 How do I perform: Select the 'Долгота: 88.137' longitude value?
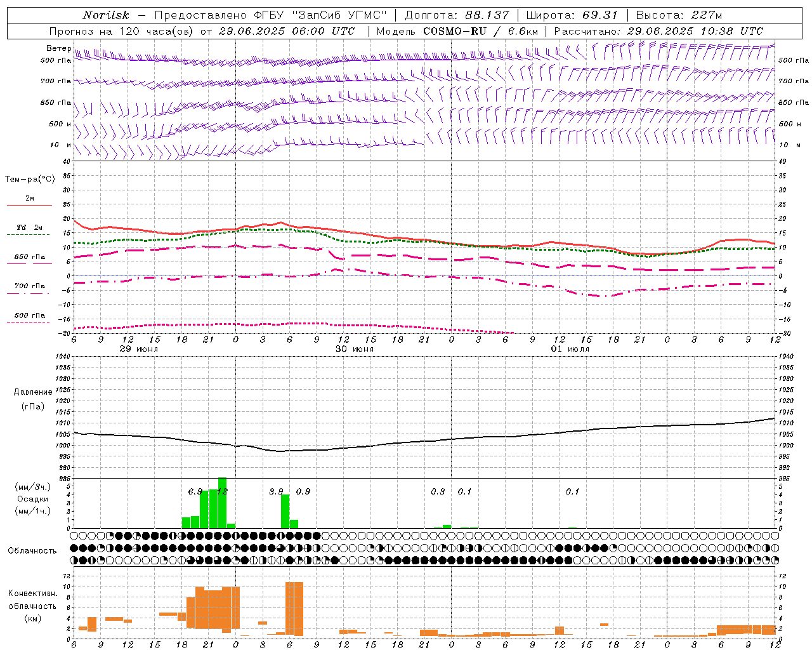[457, 15]
